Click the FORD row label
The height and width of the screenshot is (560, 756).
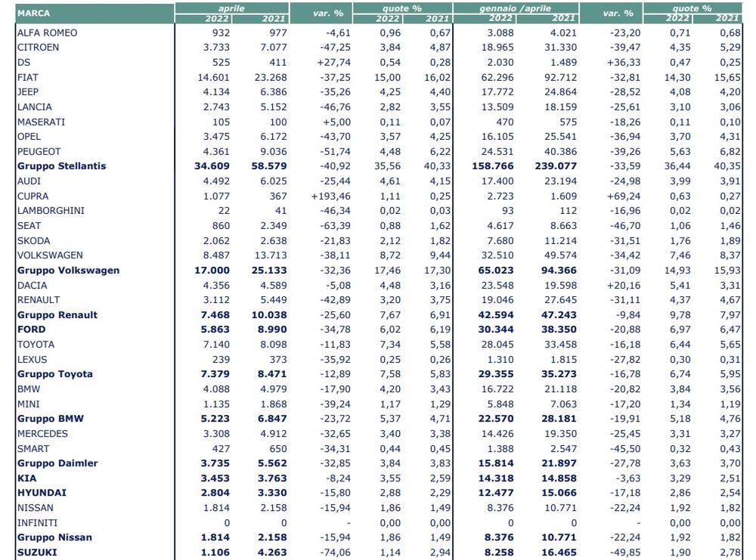(31, 330)
